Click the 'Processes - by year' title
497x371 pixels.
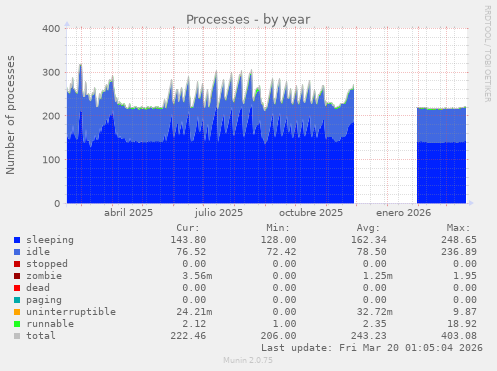tap(248, 20)
